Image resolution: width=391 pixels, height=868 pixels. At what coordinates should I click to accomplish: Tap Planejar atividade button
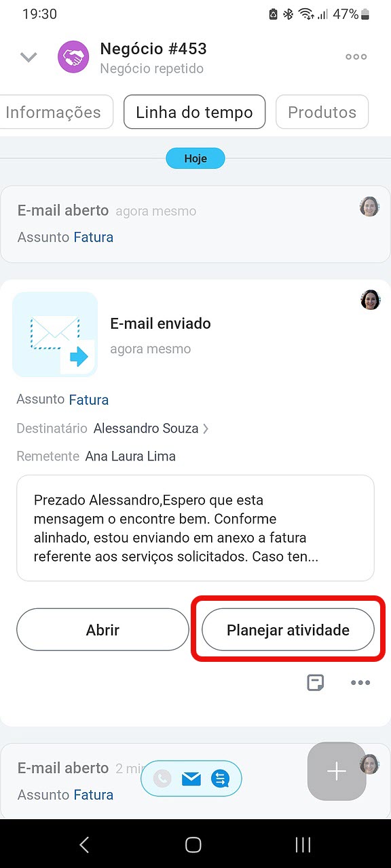point(288,630)
